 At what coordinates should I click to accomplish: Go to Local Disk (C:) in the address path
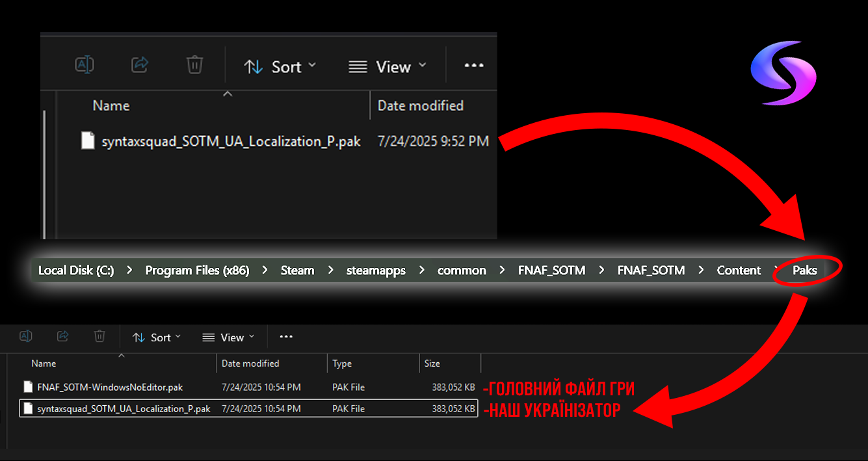point(76,270)
